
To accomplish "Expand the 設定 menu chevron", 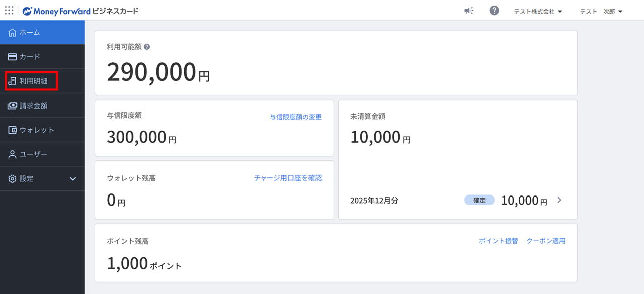I will [x=73, y=179].
